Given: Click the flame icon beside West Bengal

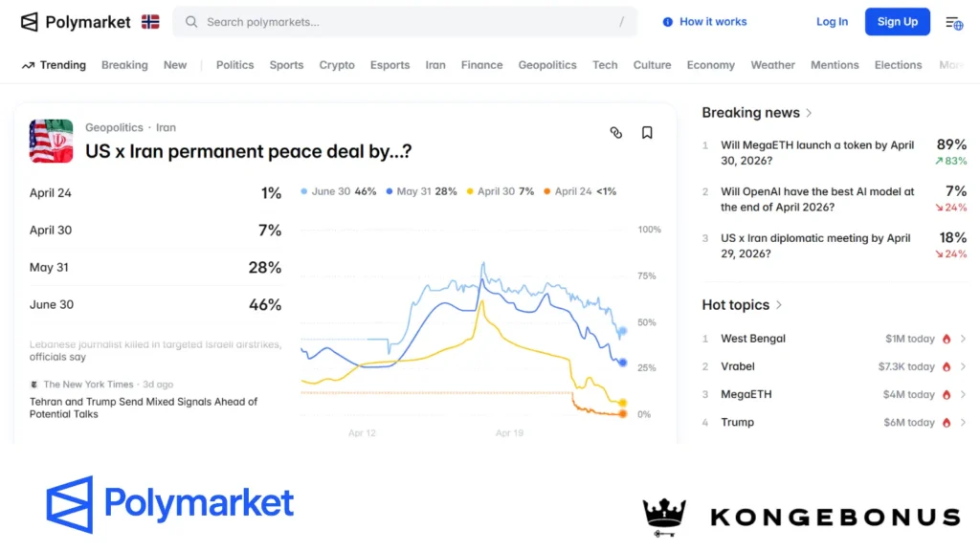Looking at the screenshot, I should click(x=945, y=339).
